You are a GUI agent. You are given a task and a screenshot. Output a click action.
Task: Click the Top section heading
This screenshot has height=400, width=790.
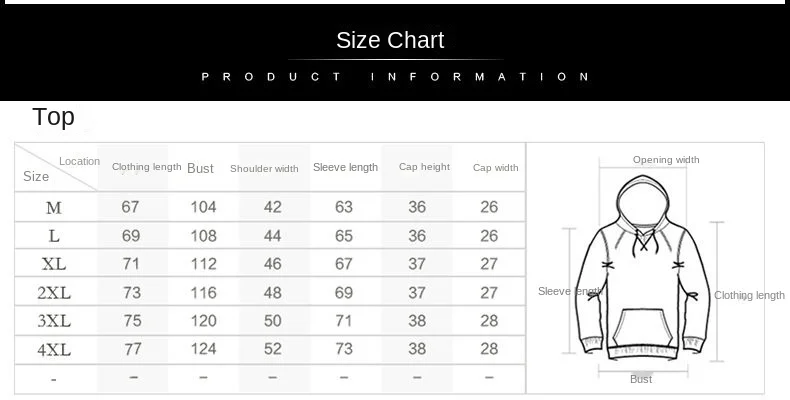click(53, 117)
